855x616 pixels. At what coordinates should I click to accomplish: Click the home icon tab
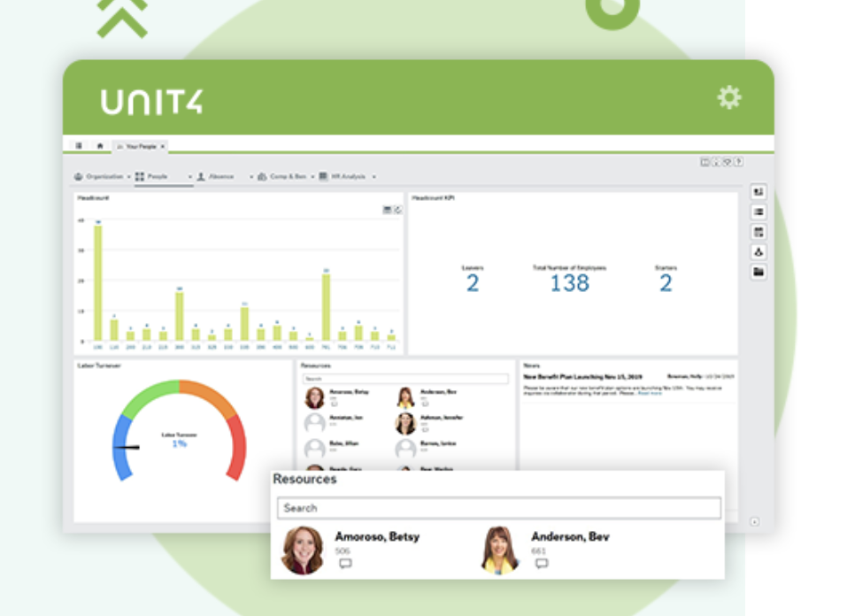[x=100, y=146]
